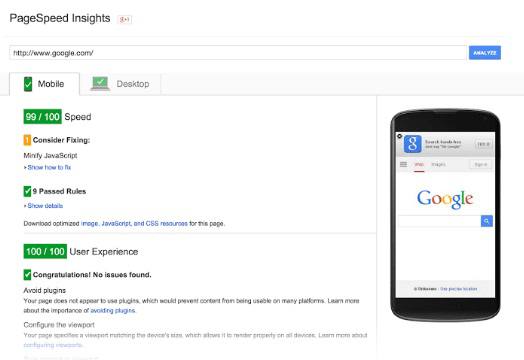Click the blue search icon in phone preview
524x360 pixels.
487,221
